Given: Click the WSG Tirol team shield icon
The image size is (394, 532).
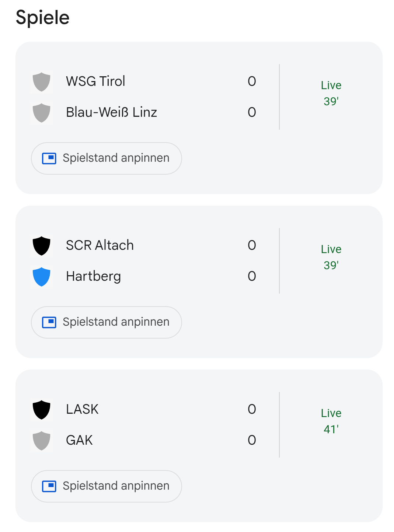Looking at the screenshot, I should click(x=42, y=81).
